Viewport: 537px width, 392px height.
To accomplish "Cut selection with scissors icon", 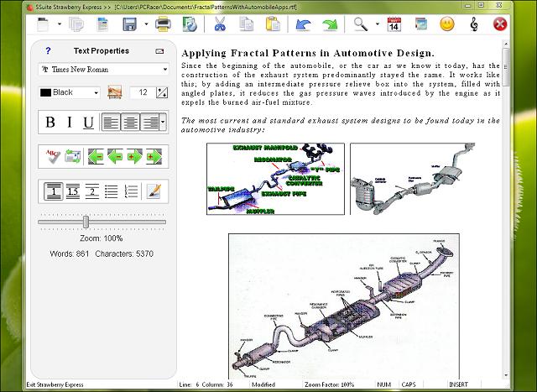I will click(x=220, y=24).
